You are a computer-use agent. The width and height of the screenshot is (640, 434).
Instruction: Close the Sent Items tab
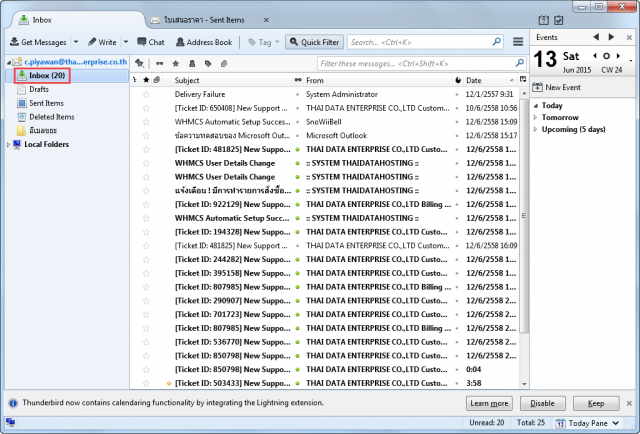click(x=266, y=20)
